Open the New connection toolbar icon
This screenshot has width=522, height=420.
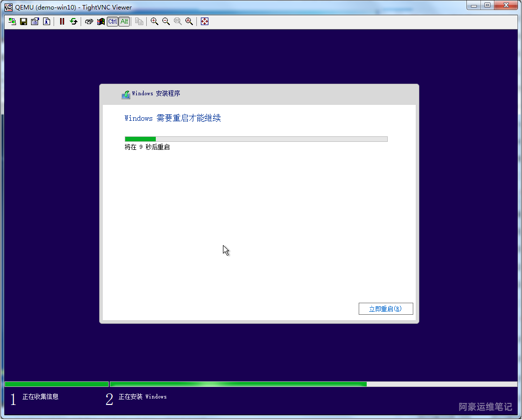tap(13, 22)
